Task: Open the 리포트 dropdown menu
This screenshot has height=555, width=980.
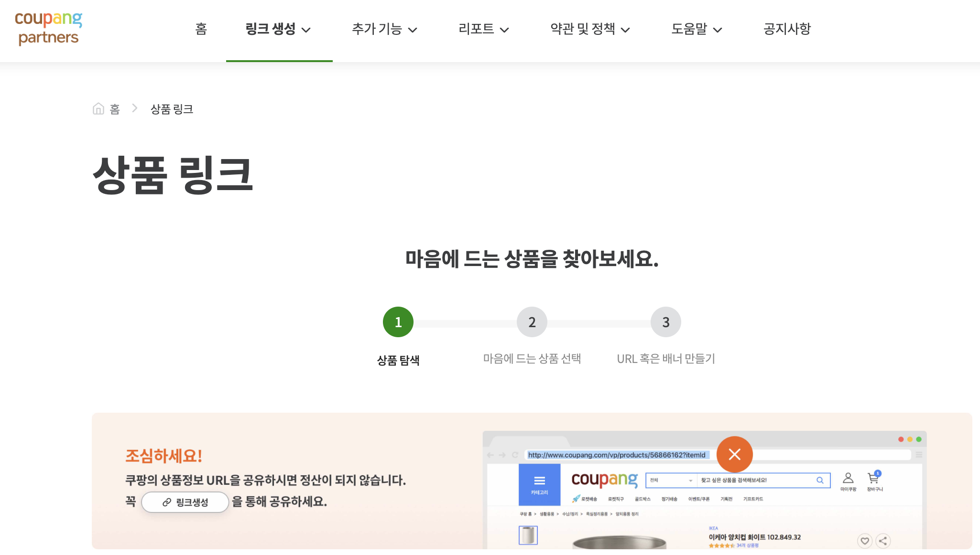Action: [483, 29]
